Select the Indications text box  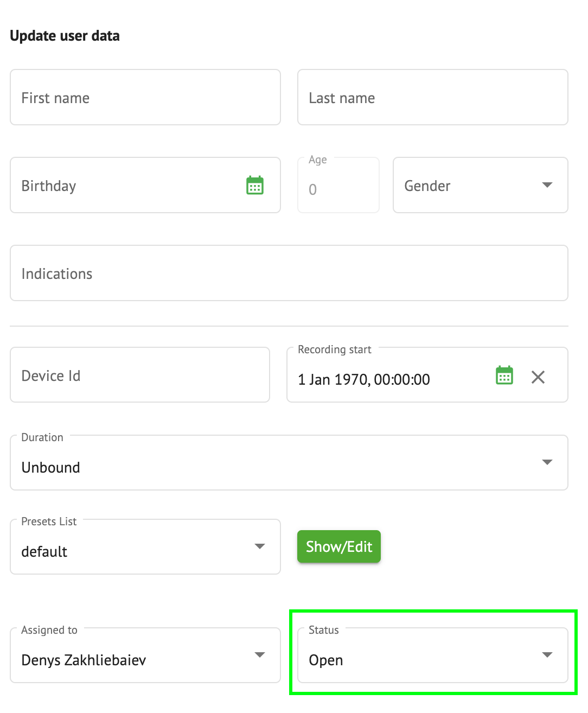tap(289, 273)
